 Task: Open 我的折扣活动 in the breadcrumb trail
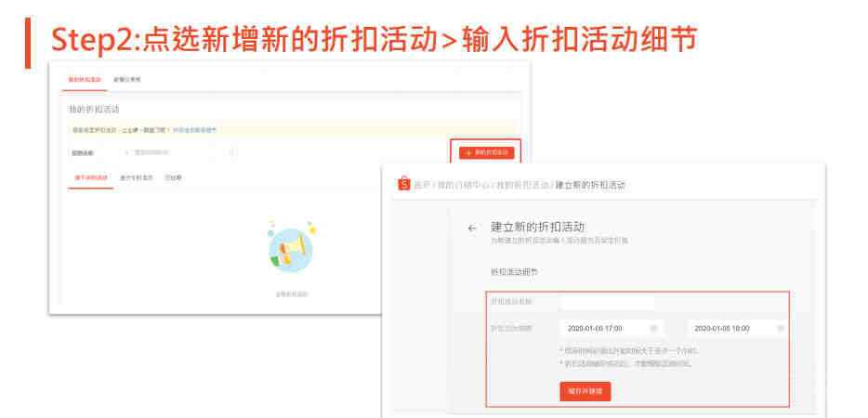click(522, 186)
